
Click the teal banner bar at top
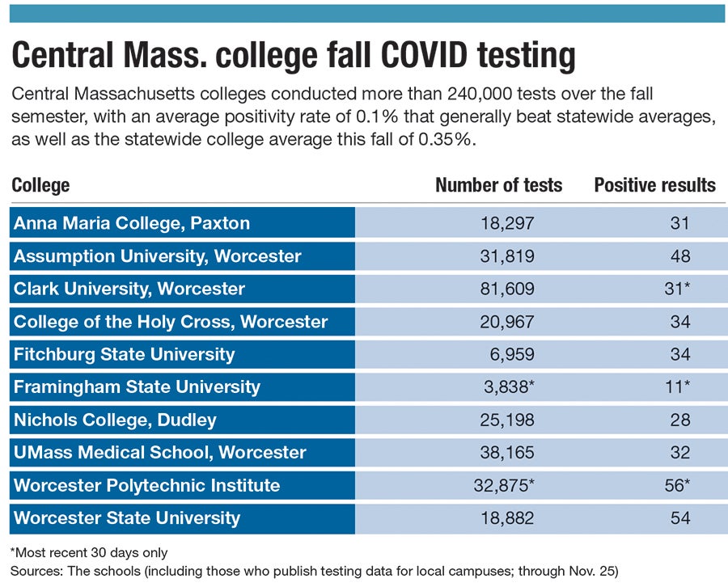point(364,13)
